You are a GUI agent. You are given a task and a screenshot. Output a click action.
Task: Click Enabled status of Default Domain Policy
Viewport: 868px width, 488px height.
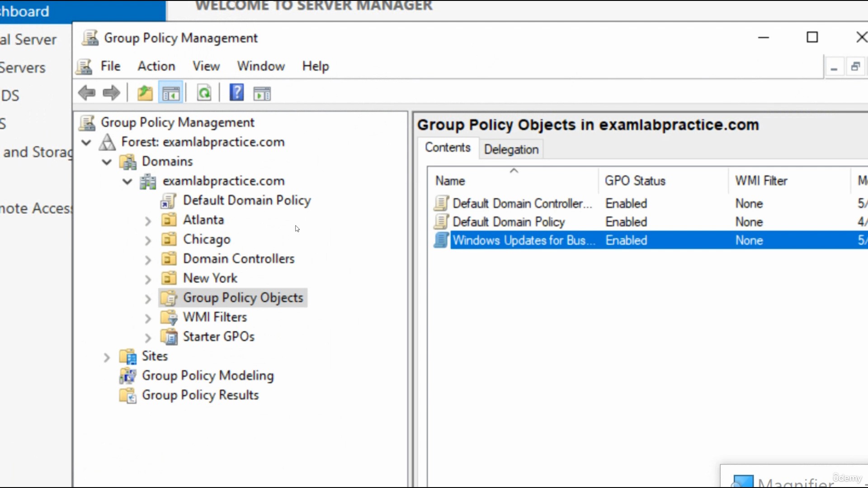click(x=626, y=222)
